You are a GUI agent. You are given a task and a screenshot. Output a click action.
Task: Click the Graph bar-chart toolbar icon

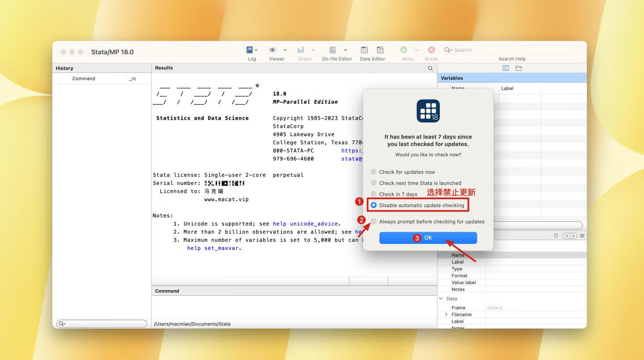(301, 50)
